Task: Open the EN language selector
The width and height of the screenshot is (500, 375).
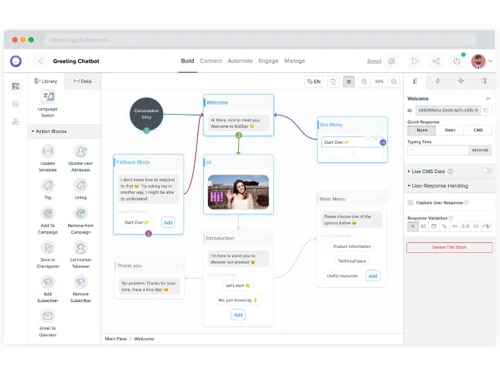Action: coord(314,81)
